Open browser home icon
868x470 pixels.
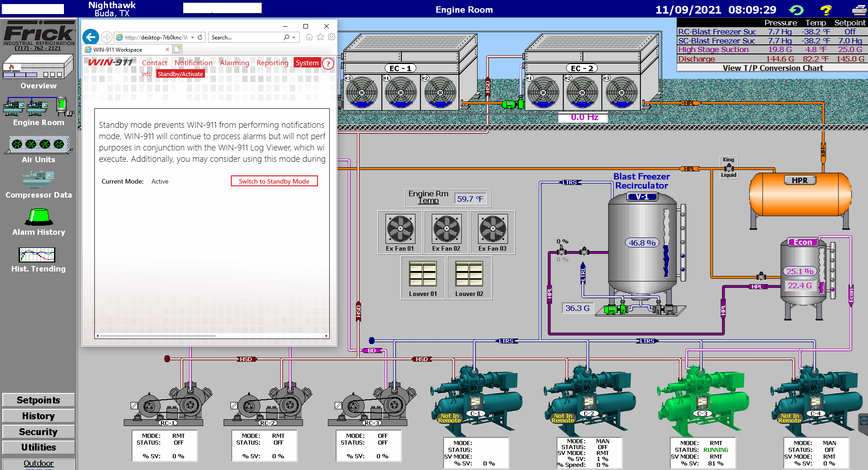tap(309, 37)
